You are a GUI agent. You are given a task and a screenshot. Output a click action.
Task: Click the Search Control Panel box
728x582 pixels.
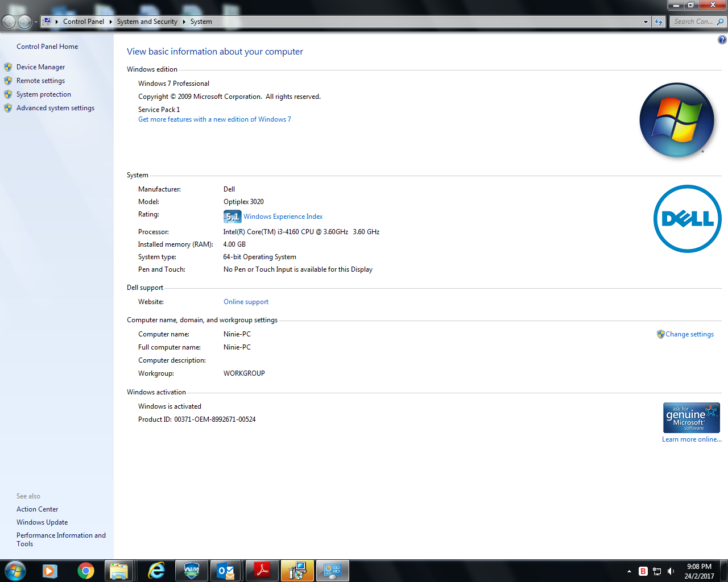tap(693, 22)
